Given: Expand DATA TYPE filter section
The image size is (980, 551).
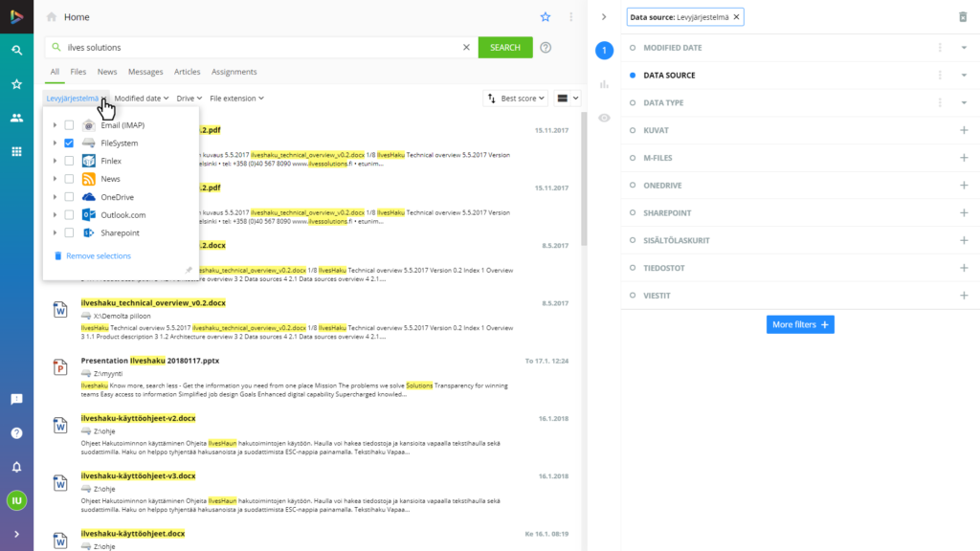Looking at the screenshot, I should click(964, 102).
